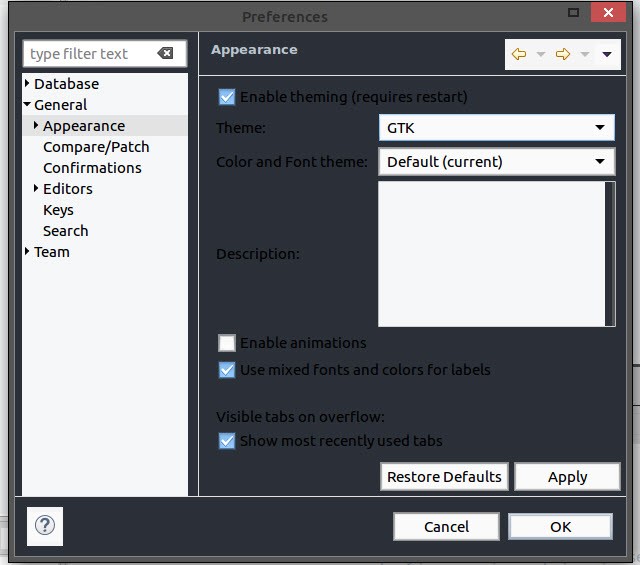Open the forward history dropdown arrow
This screenshot has width=640, height=565.
[x=585, y=54]
